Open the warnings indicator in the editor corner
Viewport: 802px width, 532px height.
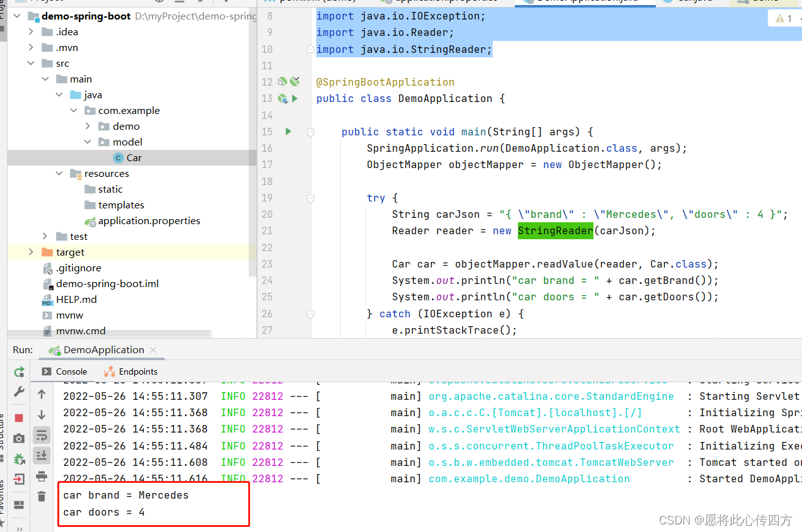[x=784, y=19]
